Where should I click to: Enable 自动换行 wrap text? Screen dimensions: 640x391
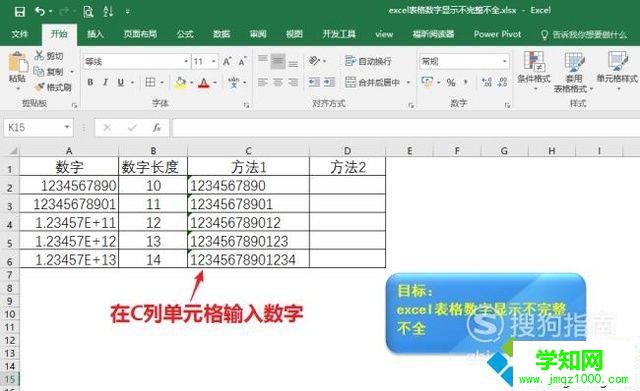point(368,61)
